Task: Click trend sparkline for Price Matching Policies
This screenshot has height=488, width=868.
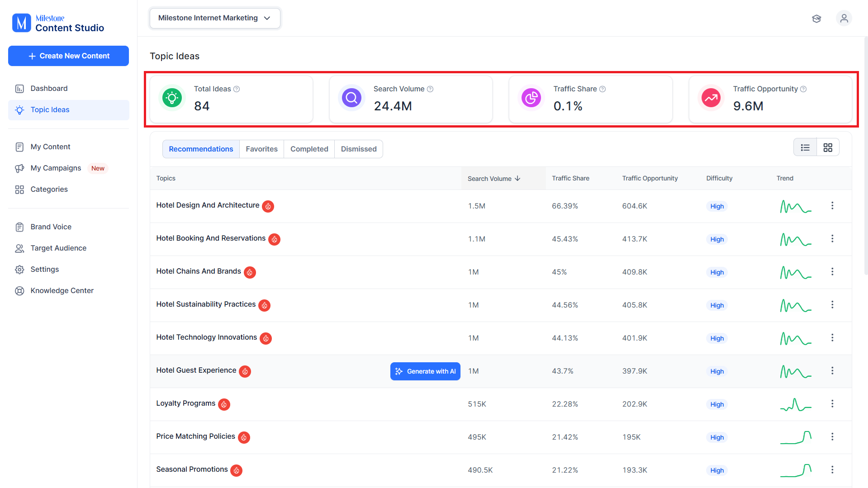Action: [796, 437]
